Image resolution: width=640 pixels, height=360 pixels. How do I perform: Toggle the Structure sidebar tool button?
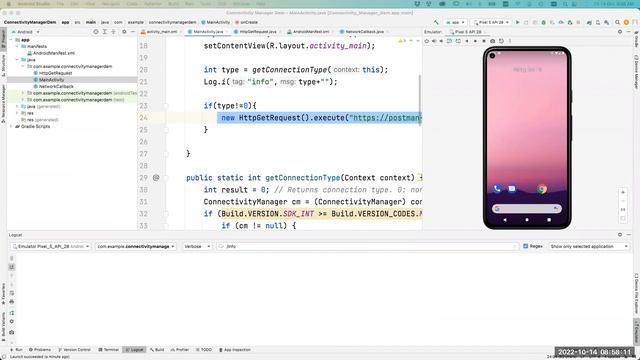[x=3, y=65]
